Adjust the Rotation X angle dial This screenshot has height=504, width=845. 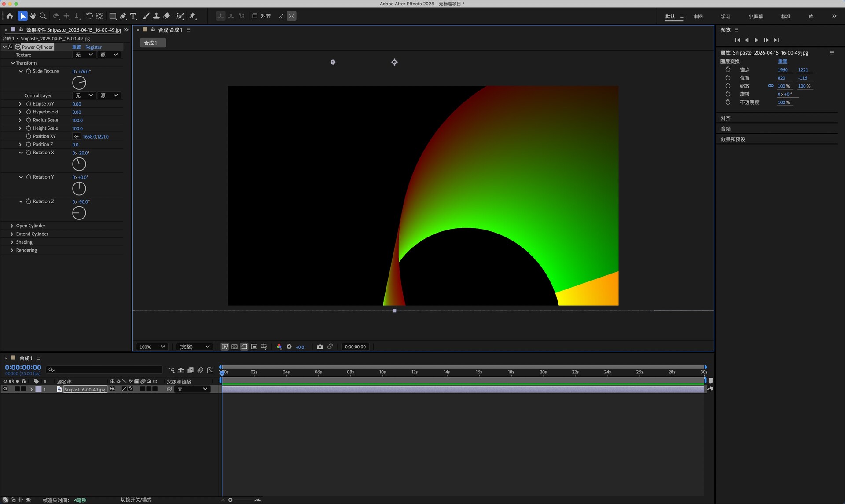(79, 164)
